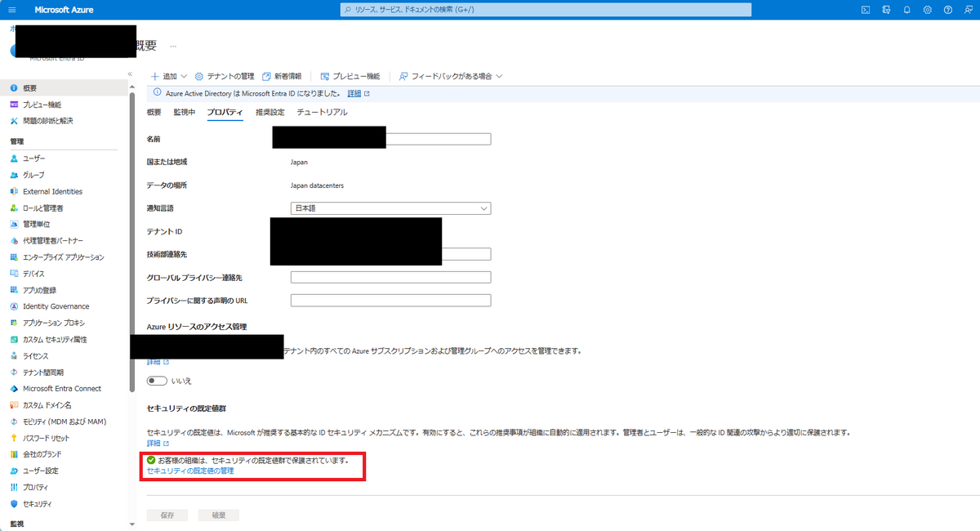Switch to the 推奨設定 tab
Image resolution: width=980 pixels, height=531 pixels.
270,112
